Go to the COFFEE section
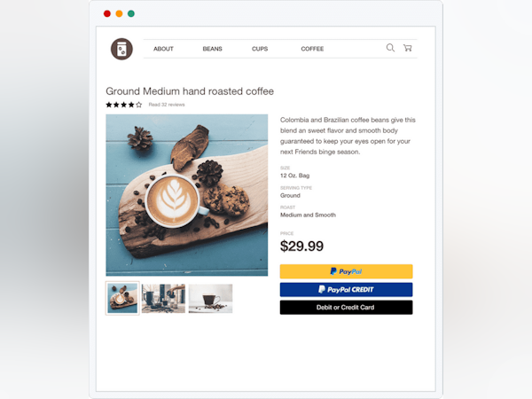 (x=312, y=49)
